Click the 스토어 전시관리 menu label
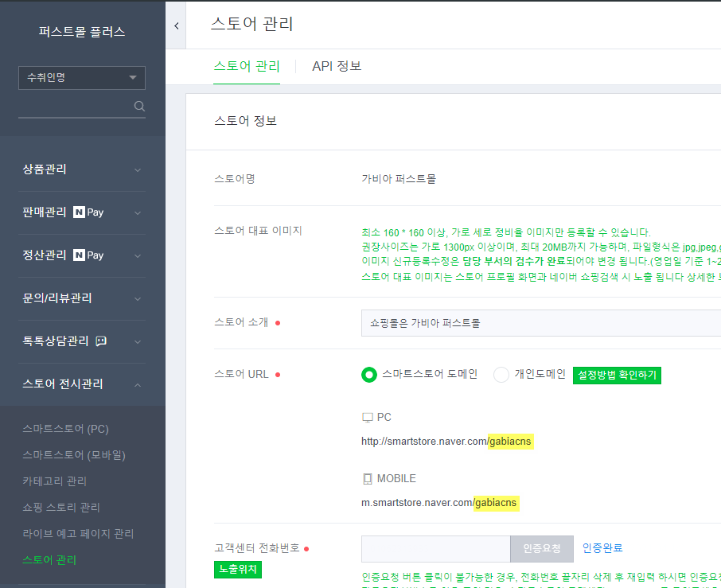The width and height of the screenshot is (721, 588). 63,384
